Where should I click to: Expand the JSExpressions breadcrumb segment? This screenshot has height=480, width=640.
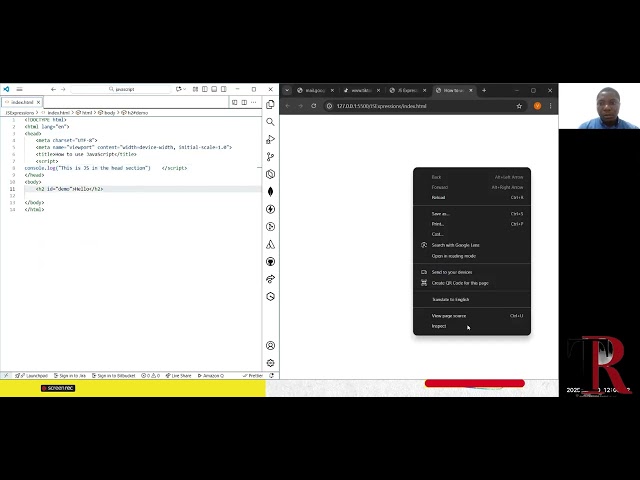click(x=19, y=113)
